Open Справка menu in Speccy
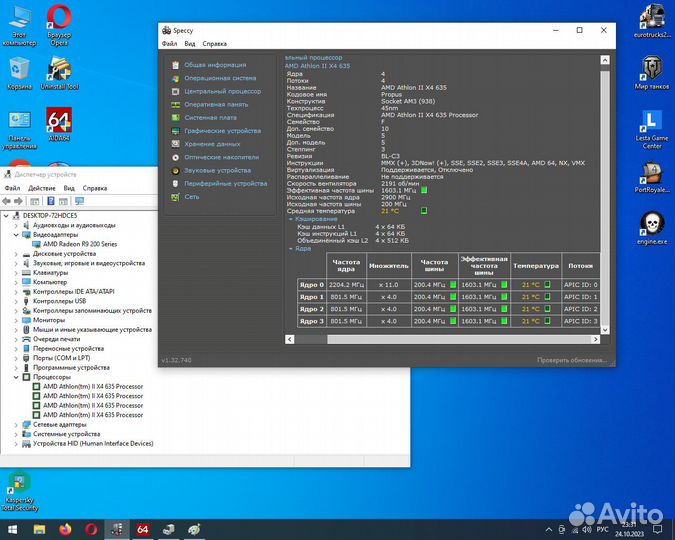675x540 pixels. [x=214, y=44]
